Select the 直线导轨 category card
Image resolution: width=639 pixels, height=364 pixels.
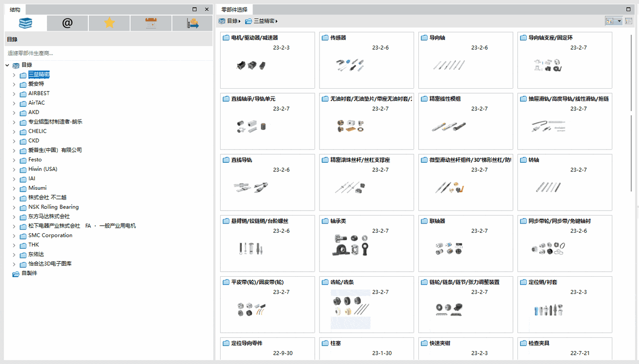click(x=267, y=182)
